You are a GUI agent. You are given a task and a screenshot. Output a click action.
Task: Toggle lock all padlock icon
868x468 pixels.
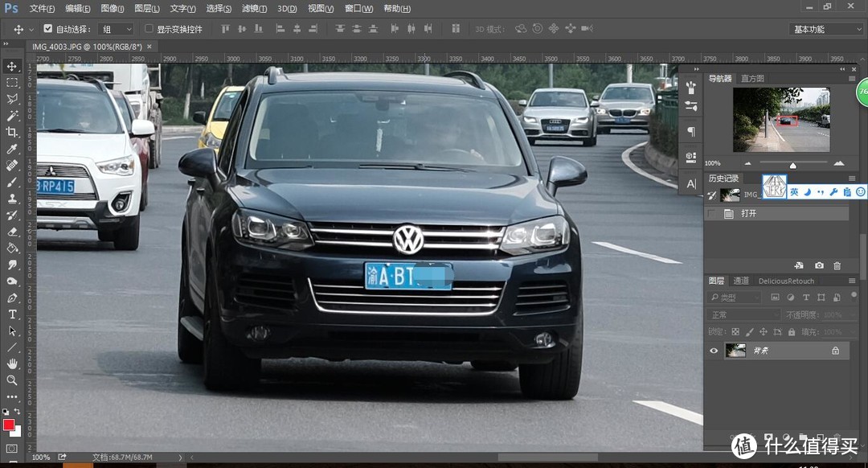[792, 332]
